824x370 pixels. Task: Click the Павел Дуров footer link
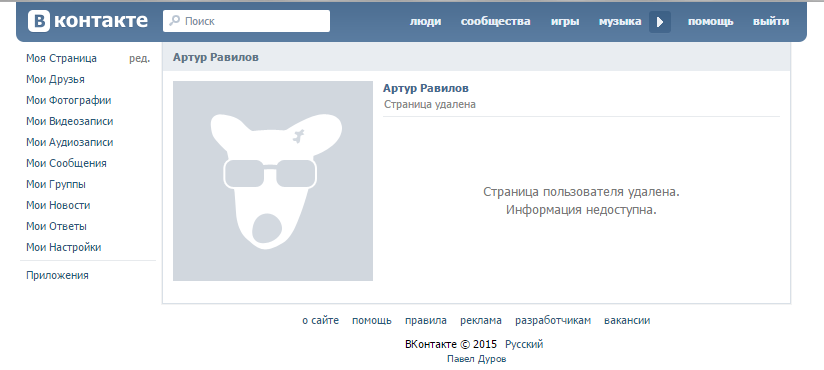click(x=477, y=359)
